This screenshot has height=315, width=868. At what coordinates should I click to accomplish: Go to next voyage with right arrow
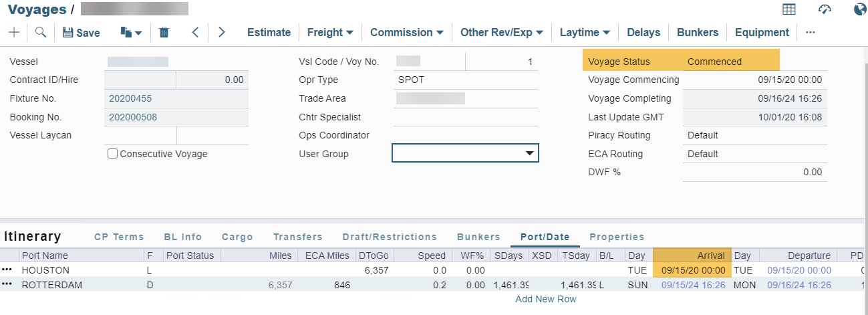coord(222,32)
